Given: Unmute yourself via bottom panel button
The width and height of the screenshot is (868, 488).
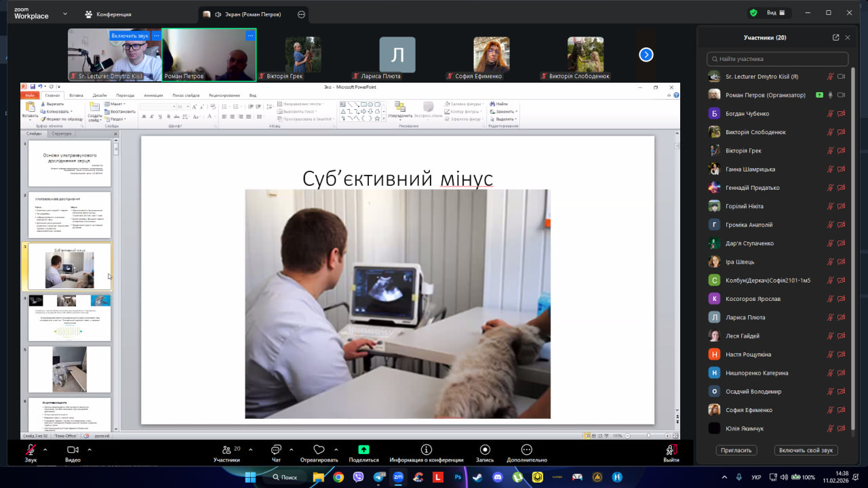Looking at the screenshot, I should point(806,450).
